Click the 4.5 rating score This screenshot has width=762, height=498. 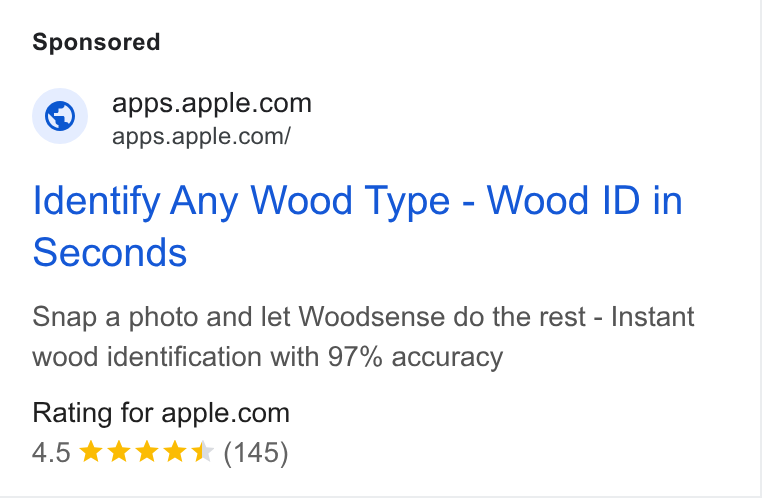pyautogui.click(x=51, y=453)
